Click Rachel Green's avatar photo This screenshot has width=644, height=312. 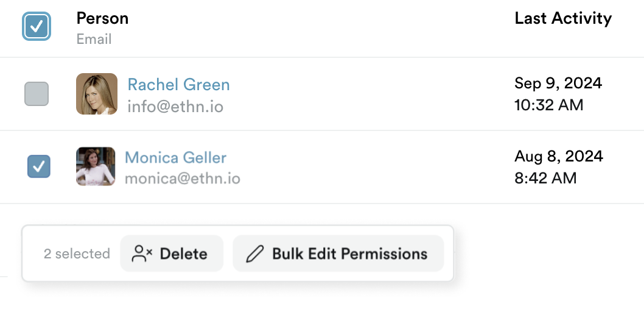click(x=97, y=94)
